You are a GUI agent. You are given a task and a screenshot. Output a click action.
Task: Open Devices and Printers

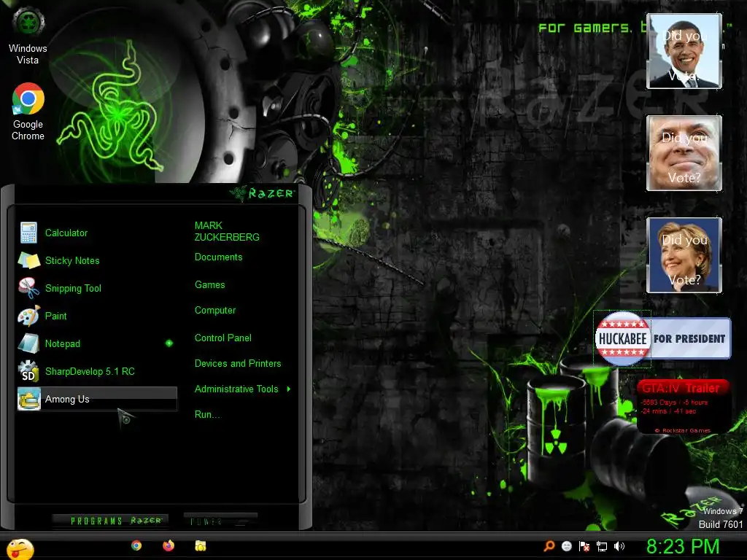(238, 363)
